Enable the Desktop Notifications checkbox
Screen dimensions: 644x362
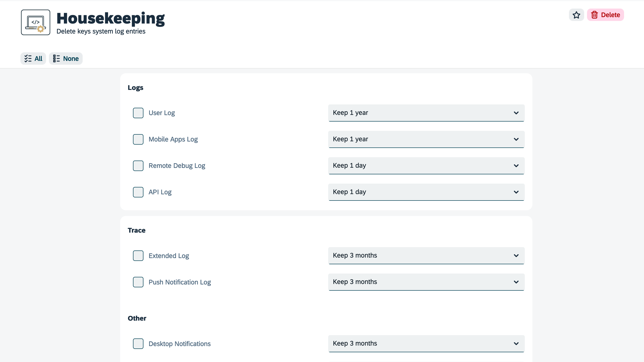[x=138, y=344]
